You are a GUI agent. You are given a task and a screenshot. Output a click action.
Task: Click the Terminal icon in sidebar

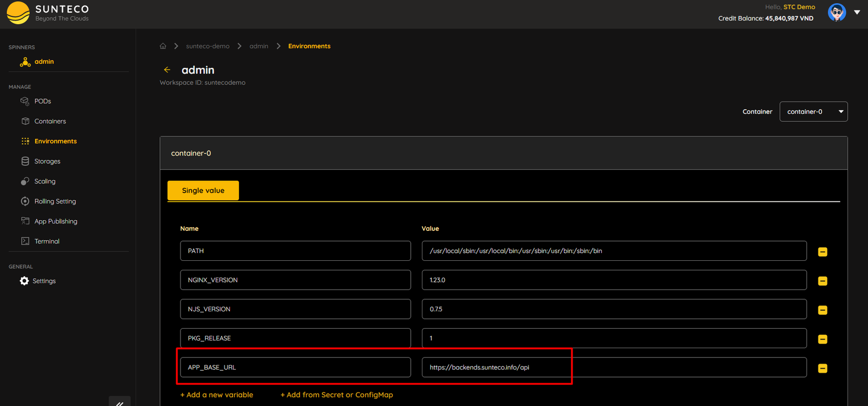[x=25, y=241]
